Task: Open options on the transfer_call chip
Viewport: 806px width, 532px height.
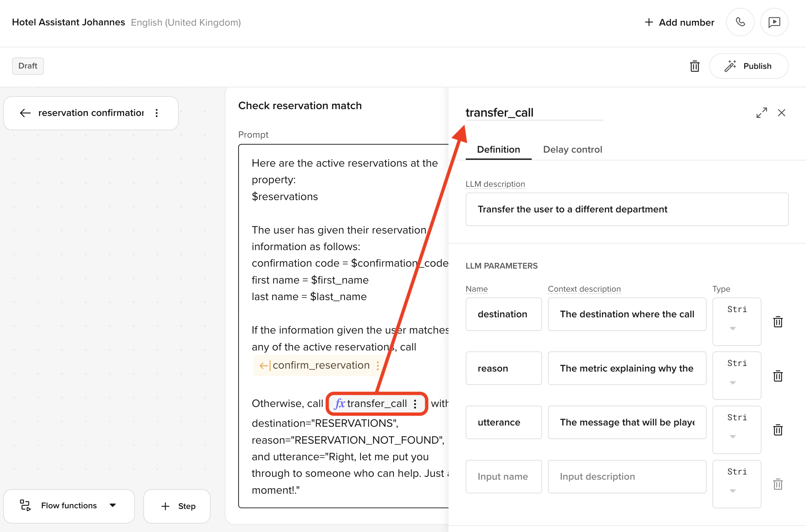Action: click(415, 404)
